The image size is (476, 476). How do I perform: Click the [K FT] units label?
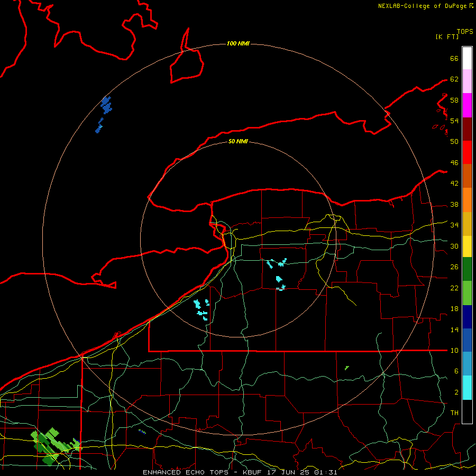click(x=447, y=36)
